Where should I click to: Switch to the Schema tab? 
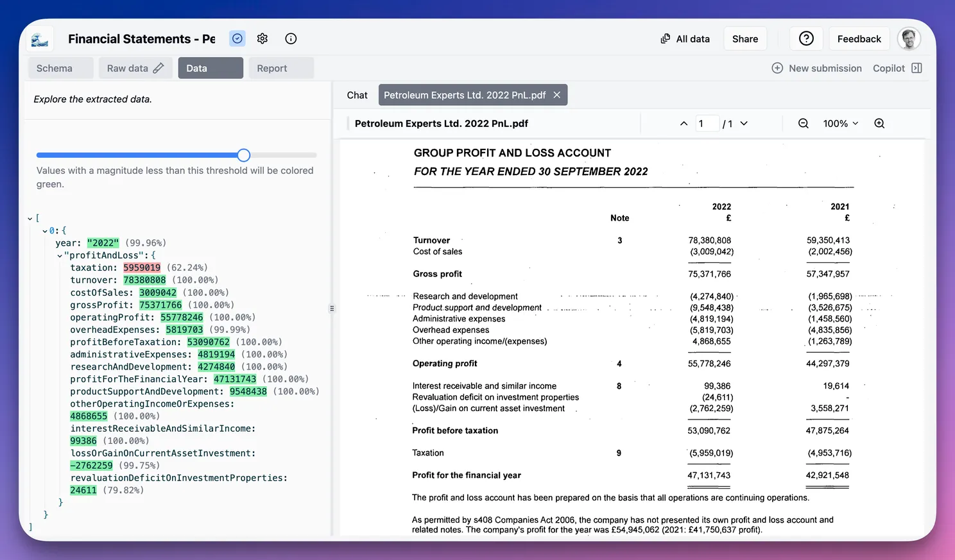[61, 68]
